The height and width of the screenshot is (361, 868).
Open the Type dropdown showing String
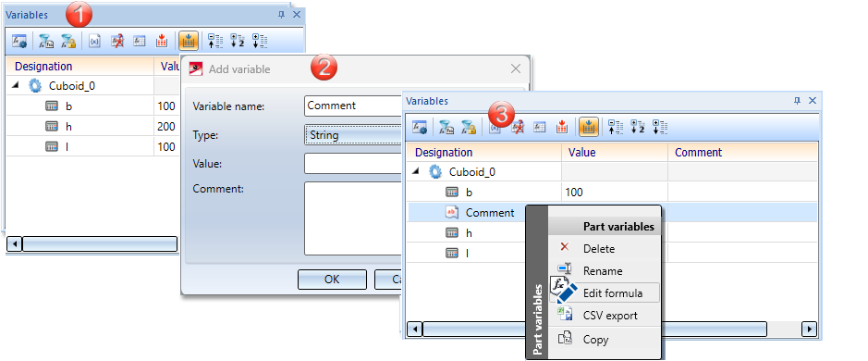coord(353,135)
